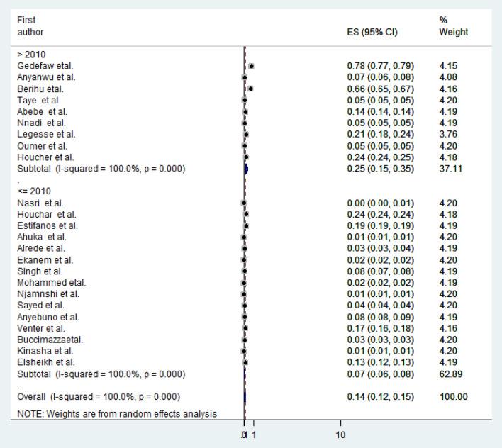
Task: Click the 'Oumer et al.' label
Action: point(43,146)
